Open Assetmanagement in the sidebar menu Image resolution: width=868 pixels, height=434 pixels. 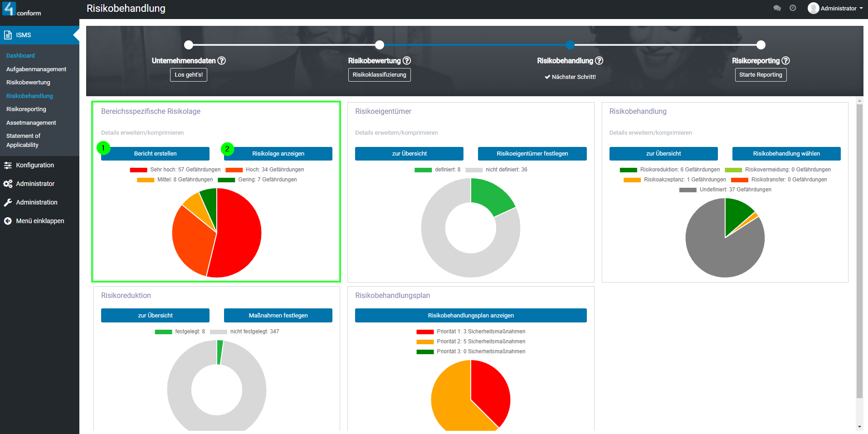click(31, 123)
